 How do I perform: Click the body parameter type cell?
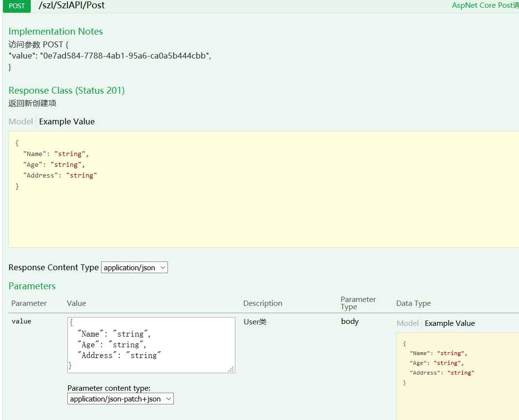click(x=350, y=321)
